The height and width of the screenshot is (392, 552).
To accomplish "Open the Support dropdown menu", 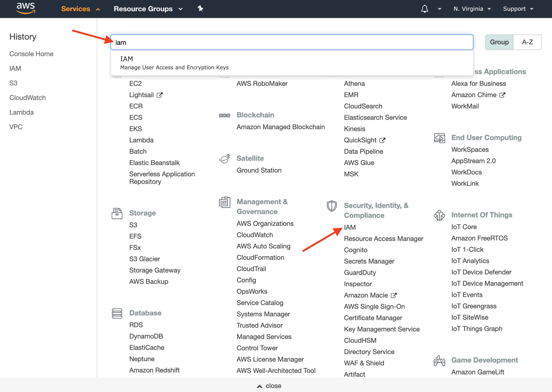I will (518, 9).
